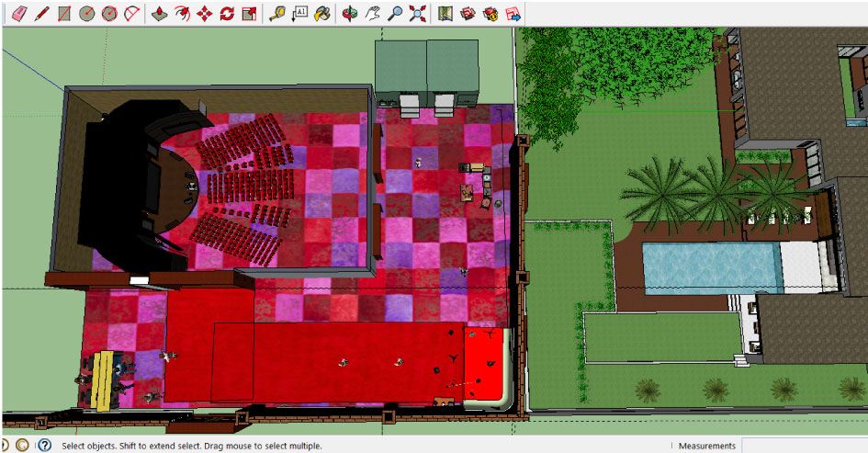Activate the Paint Bucket tool
The height and width of the screenshot is (453, 868).
tap(322, 13)
